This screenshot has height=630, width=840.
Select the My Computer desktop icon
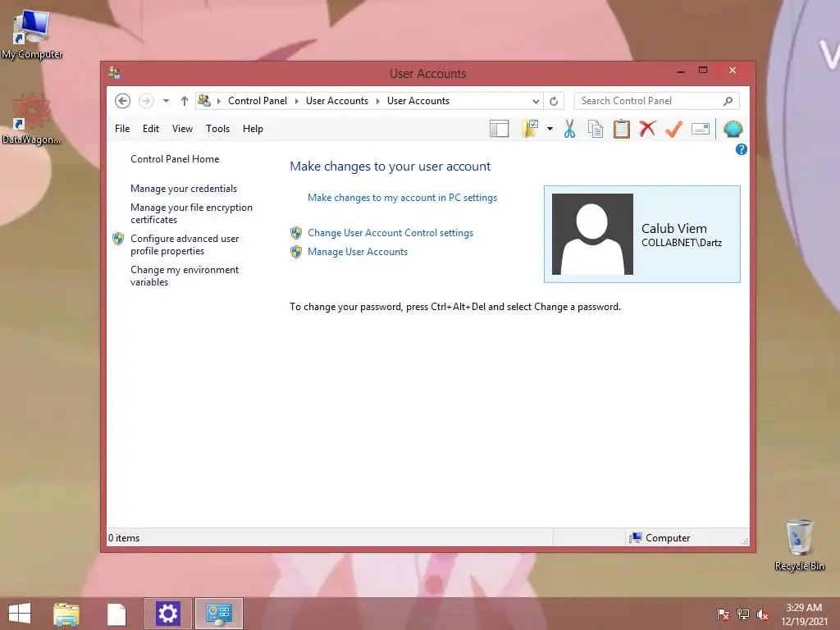[x=32, y=35]
